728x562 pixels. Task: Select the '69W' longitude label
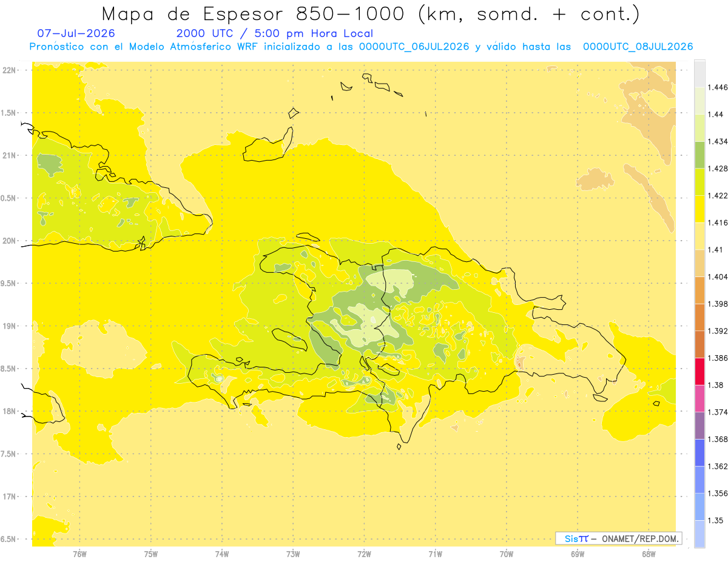click(578, 554)
